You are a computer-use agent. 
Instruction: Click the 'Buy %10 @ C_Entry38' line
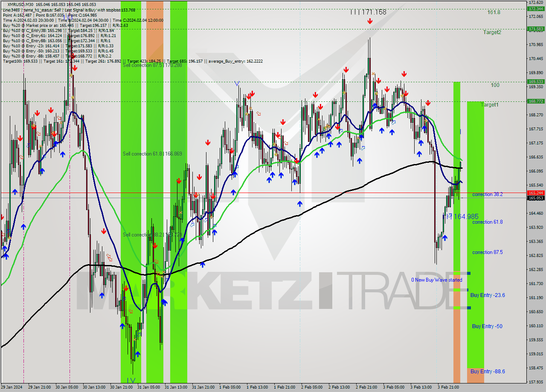click(x=58, y=30)
